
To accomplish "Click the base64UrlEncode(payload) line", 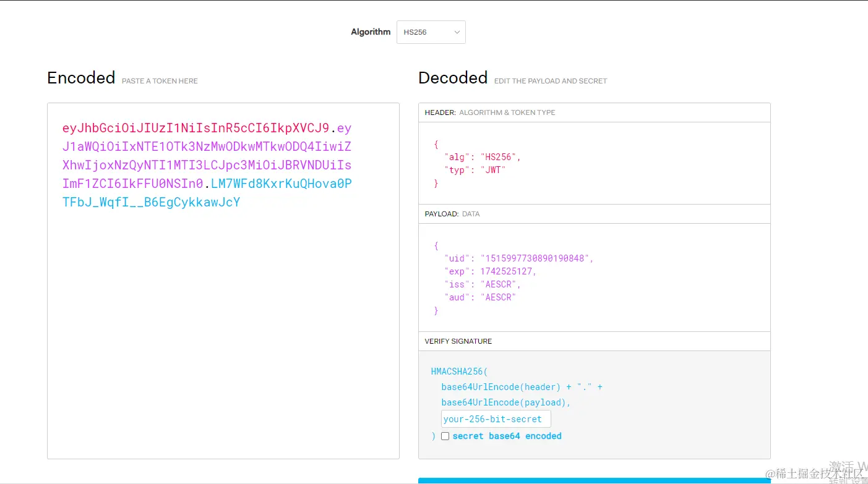I will (x=506, y=402).
